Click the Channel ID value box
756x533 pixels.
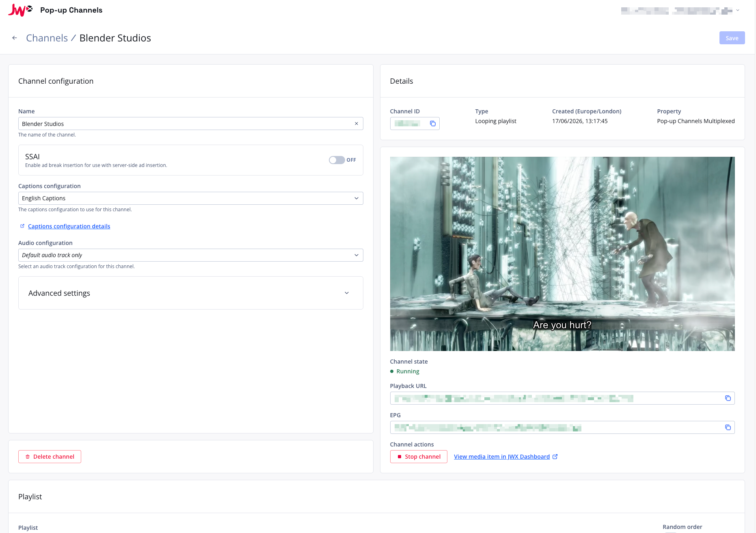415,123
